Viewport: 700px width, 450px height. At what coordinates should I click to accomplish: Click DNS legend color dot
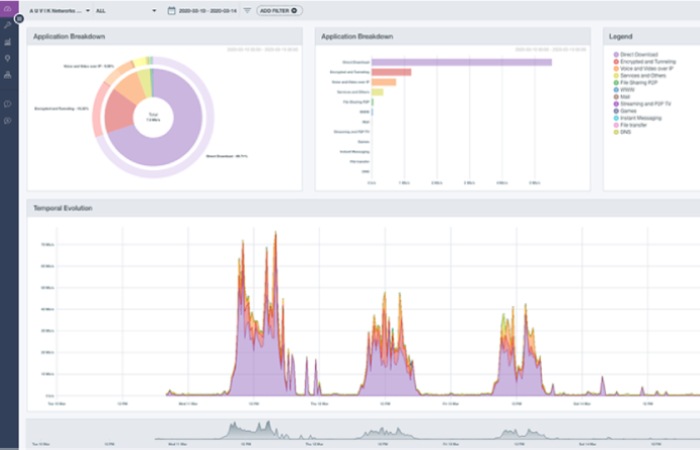616,132
